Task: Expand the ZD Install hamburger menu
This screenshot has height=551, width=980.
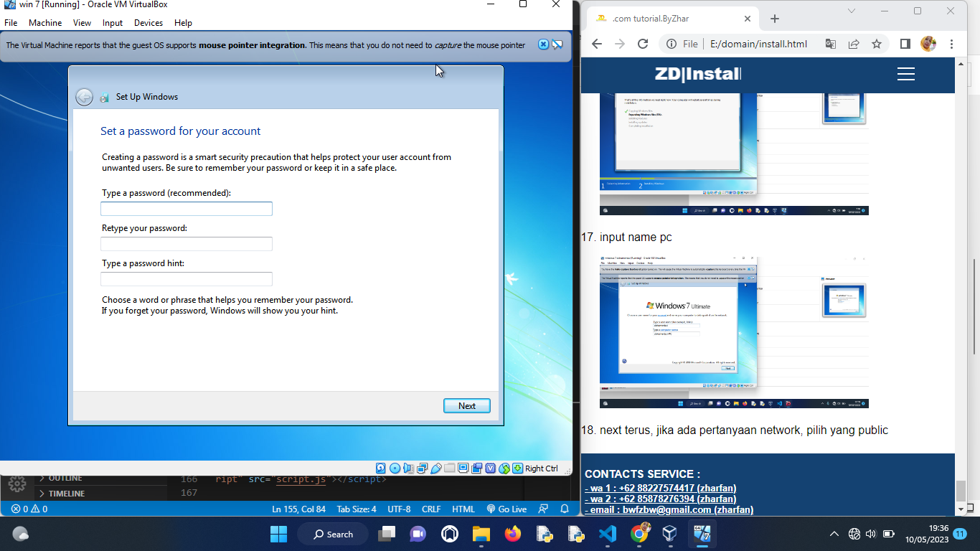Action: click(905, 74)
